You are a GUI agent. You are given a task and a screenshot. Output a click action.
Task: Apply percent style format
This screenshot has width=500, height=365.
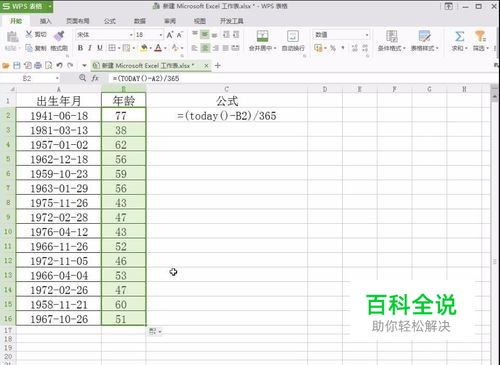pyautogui.click(x=333, y=48)
